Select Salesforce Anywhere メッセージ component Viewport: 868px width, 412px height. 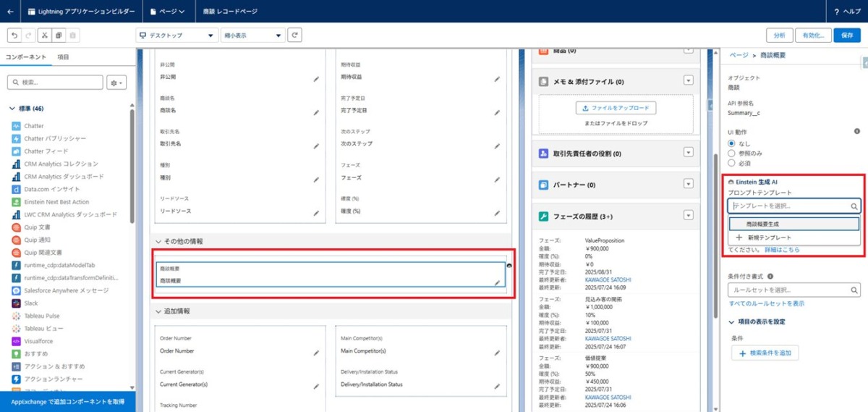61,290
